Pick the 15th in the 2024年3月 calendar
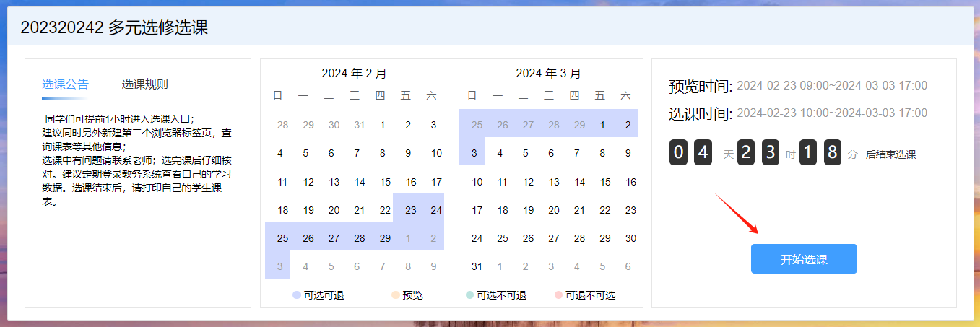The image size is (980, 327). pyautogui.click(x=605, y=182)
